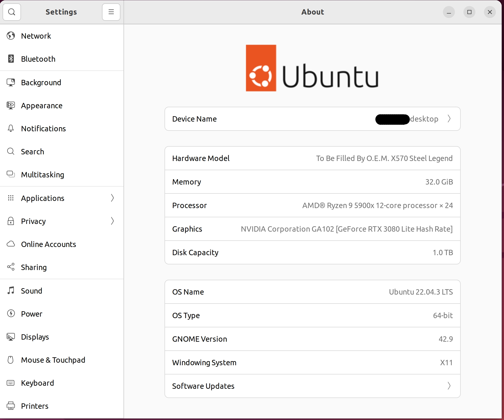504x420 pixels.
Task: Open Keyboard settings panel
Action: [x=62, y=383]
